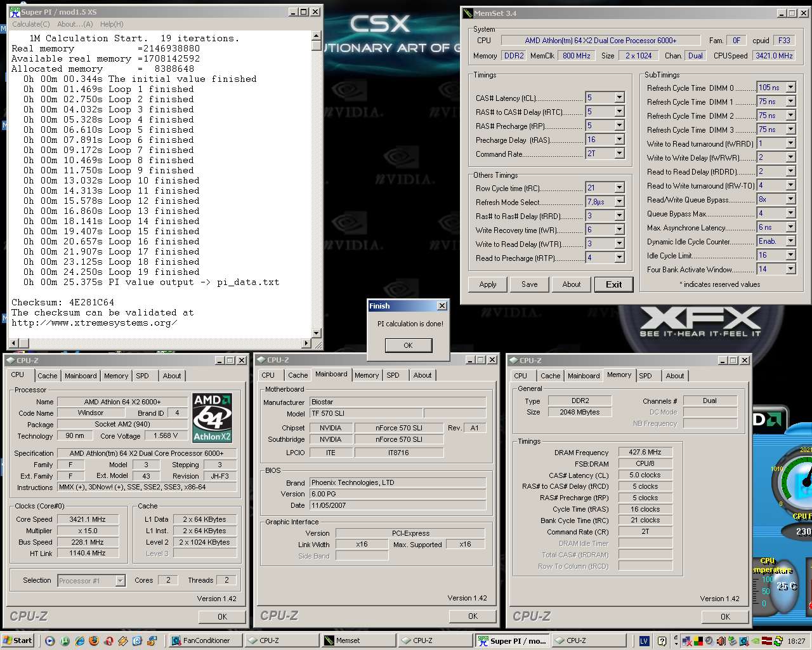Open the Row Cycle time (tRC) dropdown

tap(619, 188)
